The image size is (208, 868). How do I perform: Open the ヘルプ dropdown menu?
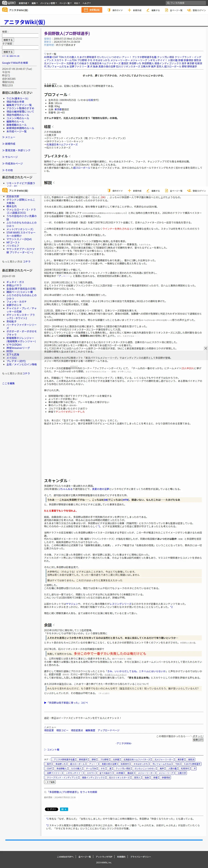coord(86,3)
